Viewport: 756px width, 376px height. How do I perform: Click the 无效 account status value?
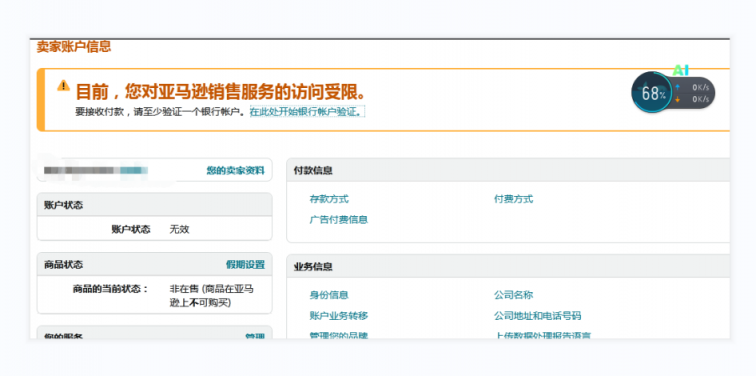click(x=179, y=229)
